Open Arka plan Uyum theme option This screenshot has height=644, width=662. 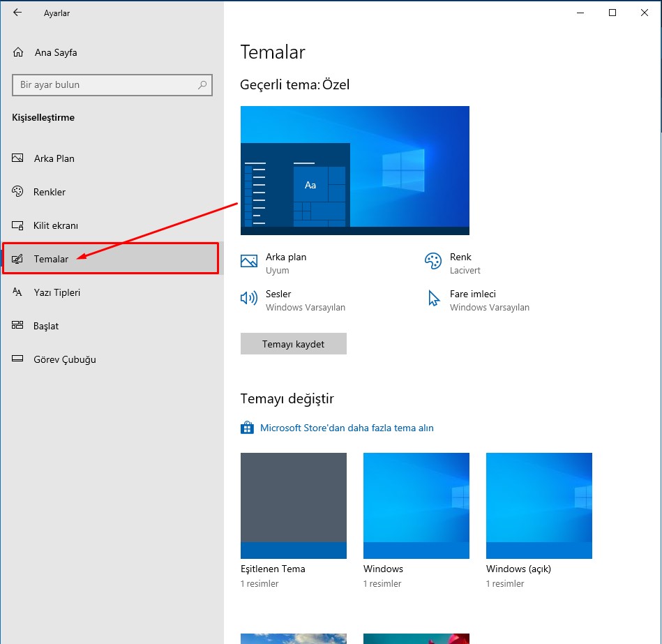pyautogui.click(x=273, y=263)
